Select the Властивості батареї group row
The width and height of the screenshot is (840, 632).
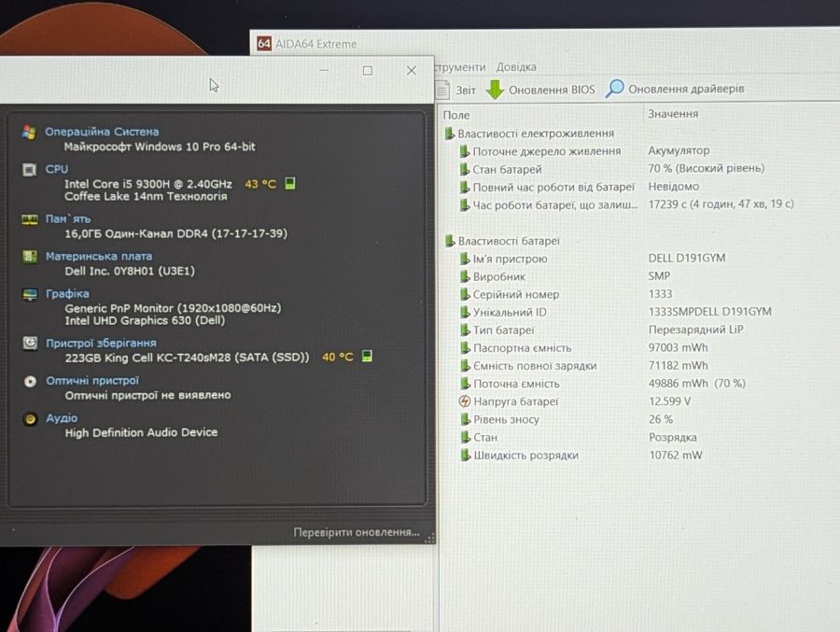pyautogui.click(x=502, y=241)
